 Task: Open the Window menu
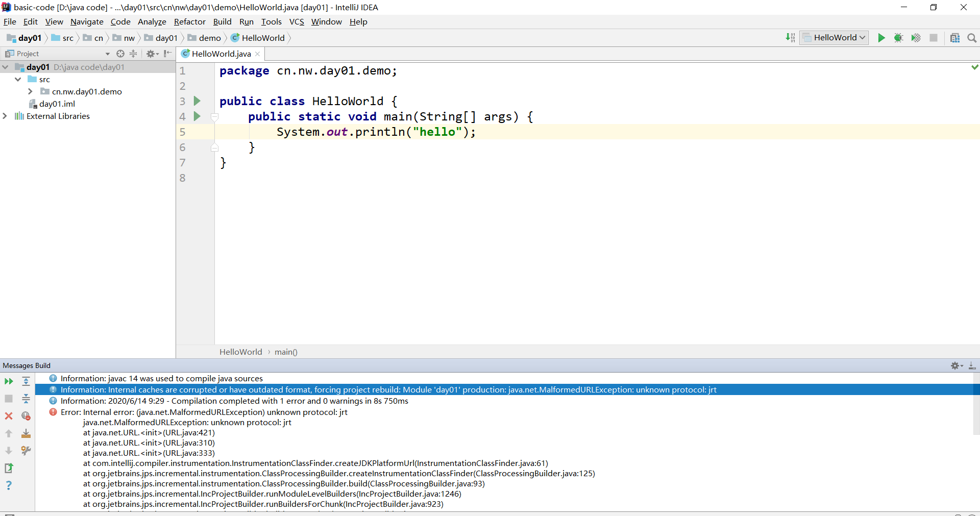click(x=326, y=21)
